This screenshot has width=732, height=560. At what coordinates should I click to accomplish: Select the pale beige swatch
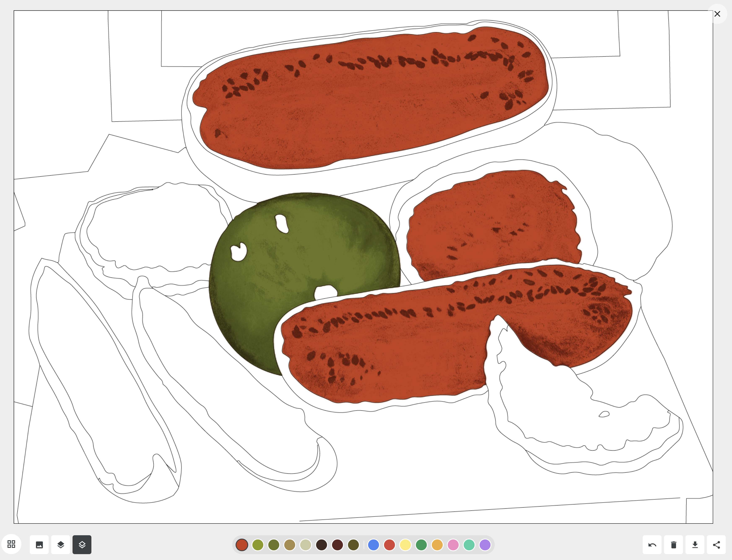[x=306, y=545]
